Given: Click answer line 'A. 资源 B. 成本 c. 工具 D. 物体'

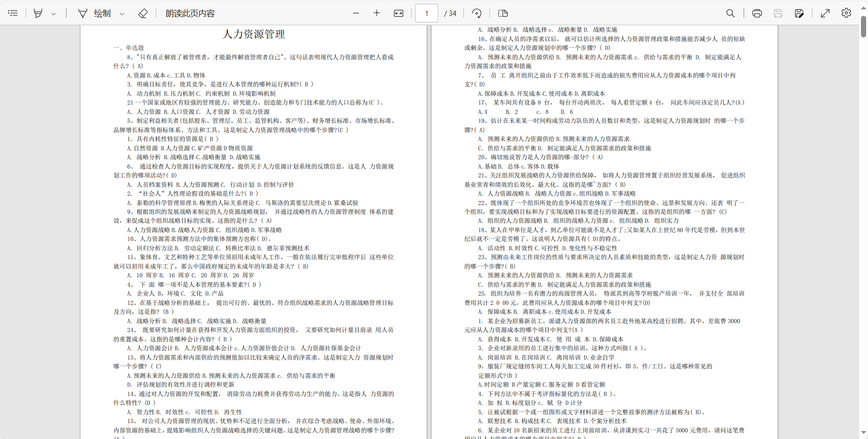Looking at the screenshot, I should click(x=166, y=75).
